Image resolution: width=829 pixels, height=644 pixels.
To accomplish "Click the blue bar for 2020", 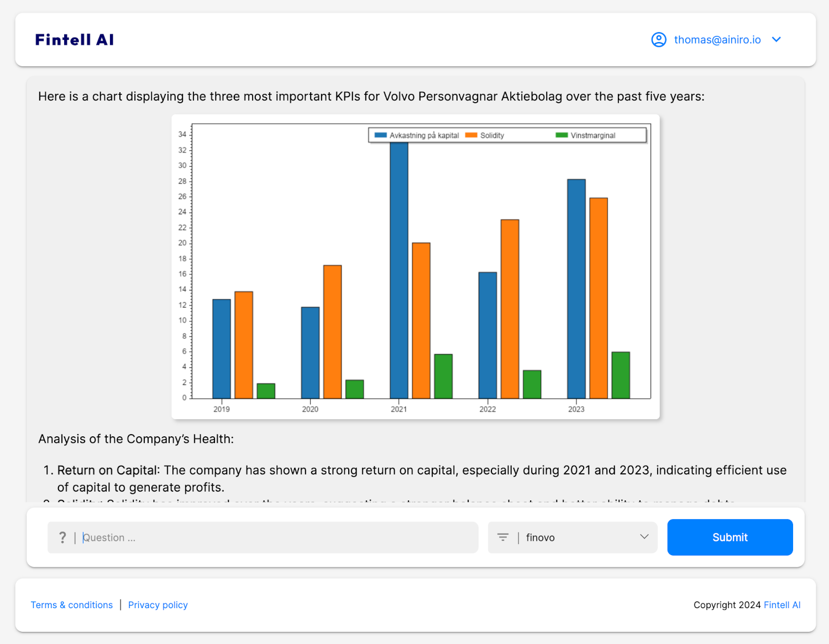I will coord(310,352).
